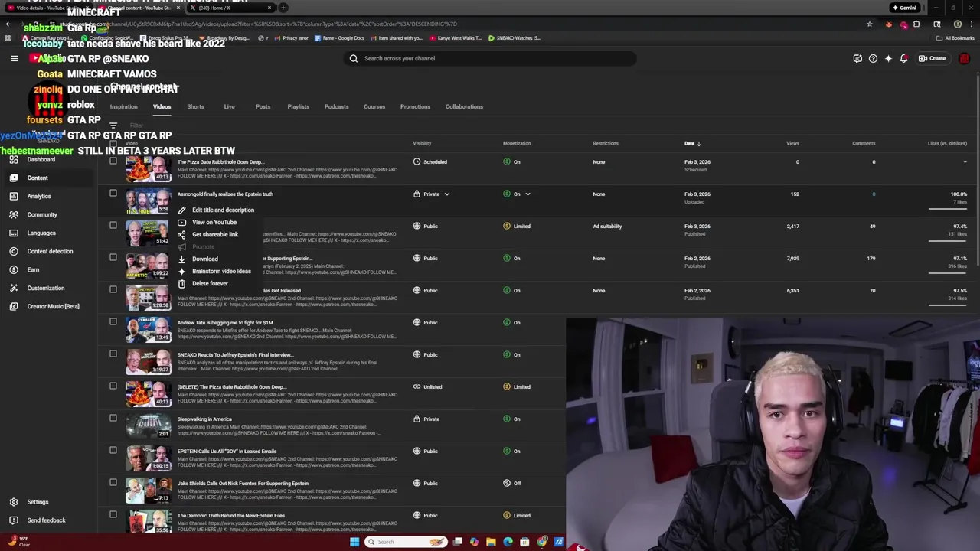The image size is (980, 551).
Task: Sort by the Date column header
Action: point(692,143)
